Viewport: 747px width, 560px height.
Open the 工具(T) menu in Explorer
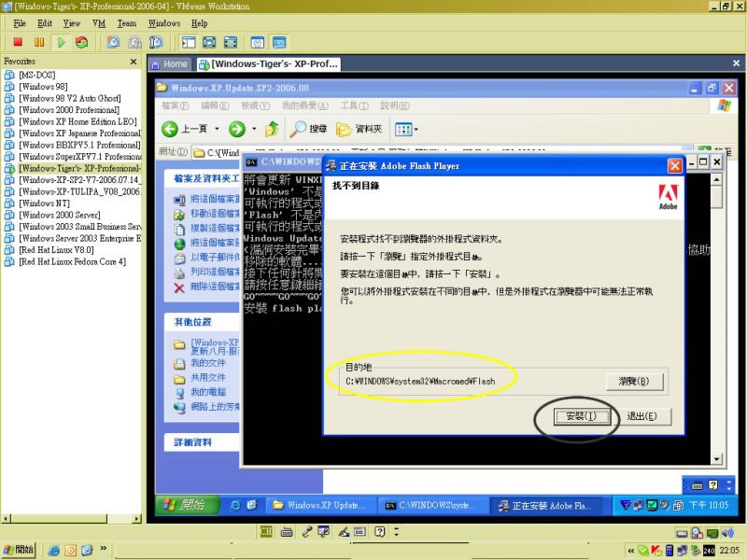point(355,105)
